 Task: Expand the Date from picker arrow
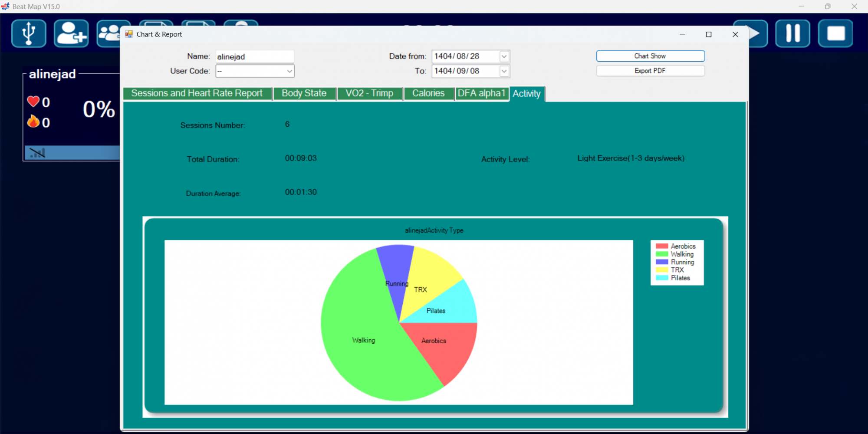click(x=504, y=56)
